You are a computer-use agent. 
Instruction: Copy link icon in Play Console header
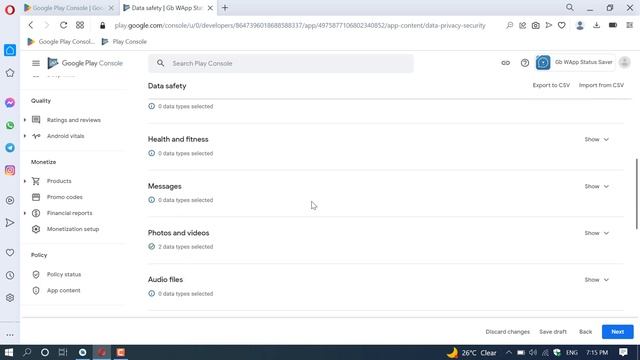505,63
